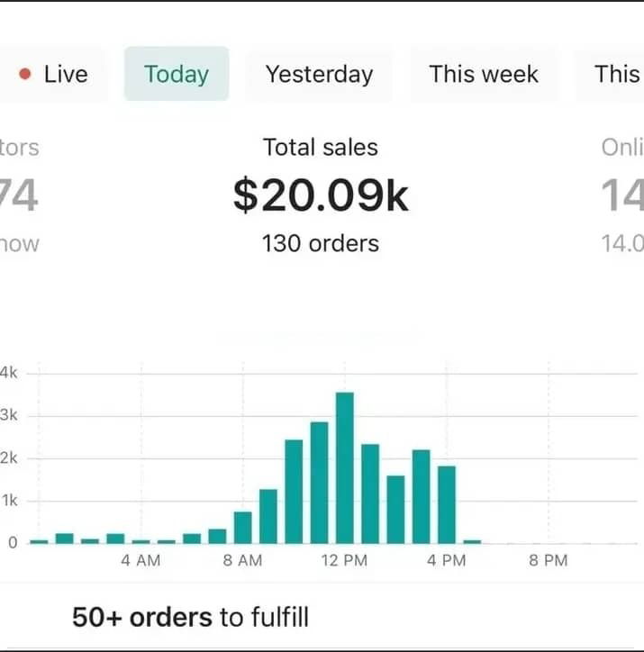Open the partially visible This month tab
The width and height of the screenshot is (644, 652).
pyautogui.click(x=610, y=74)
